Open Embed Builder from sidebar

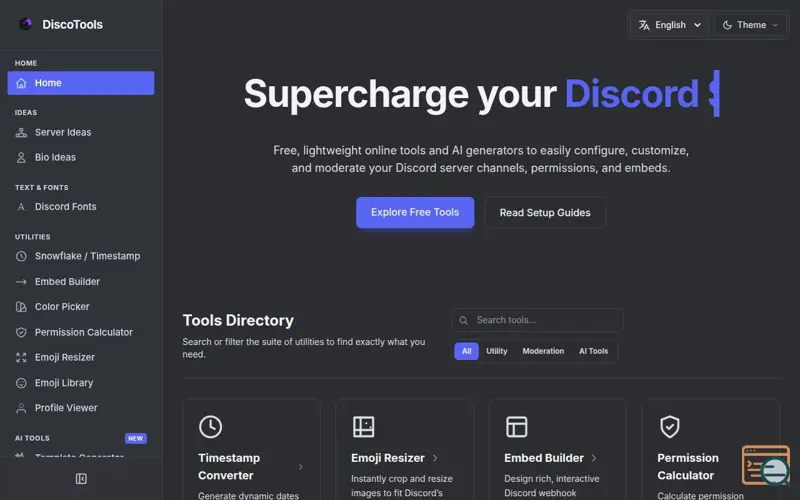pos(81,282)
